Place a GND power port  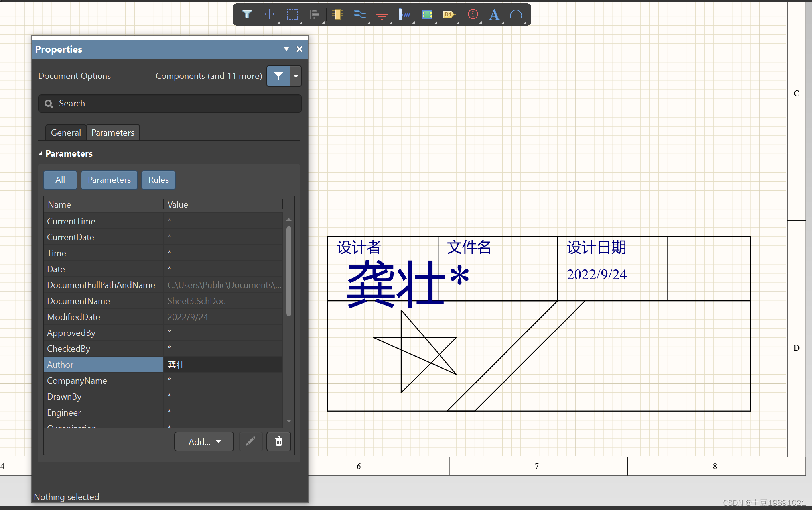[x=382, y=14]
